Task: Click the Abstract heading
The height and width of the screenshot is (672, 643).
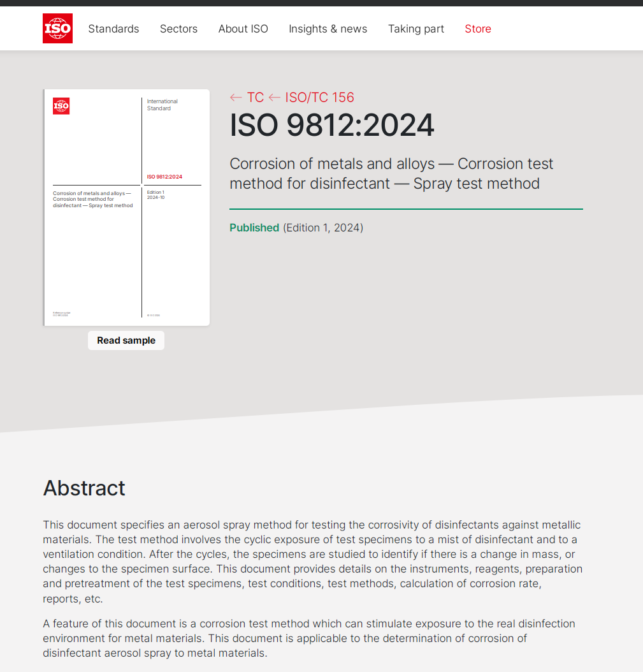Action: (x=84, y=488)
